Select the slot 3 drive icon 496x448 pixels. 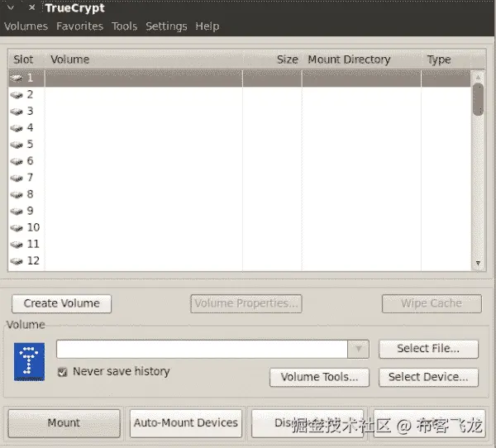pyautogui.click(x=17, y=112)
